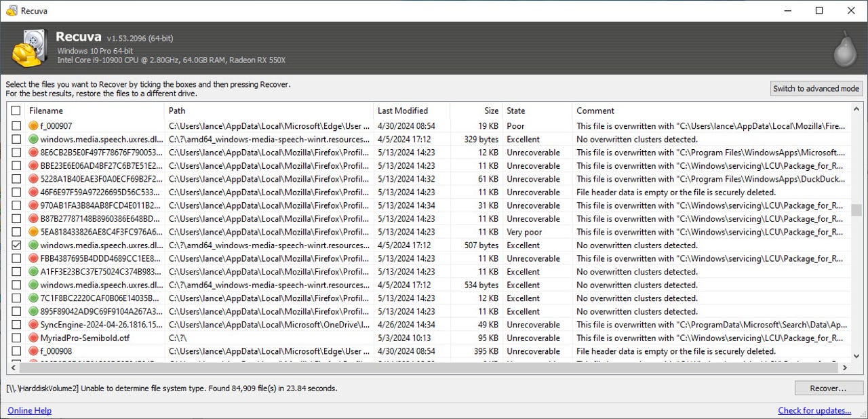Click the green status dot beside 895F89042AD9C69F9104A267A3
Screen dimensions: 868x419
[x=34, y=311]
